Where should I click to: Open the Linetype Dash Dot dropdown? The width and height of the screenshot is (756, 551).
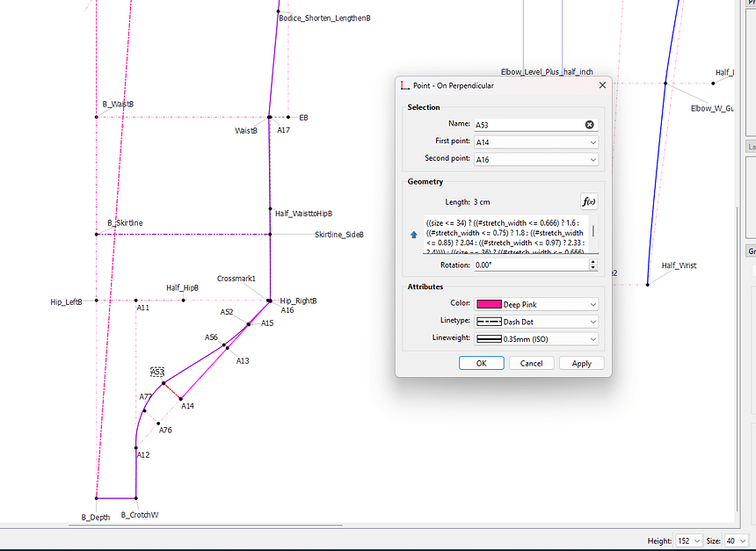536,322
